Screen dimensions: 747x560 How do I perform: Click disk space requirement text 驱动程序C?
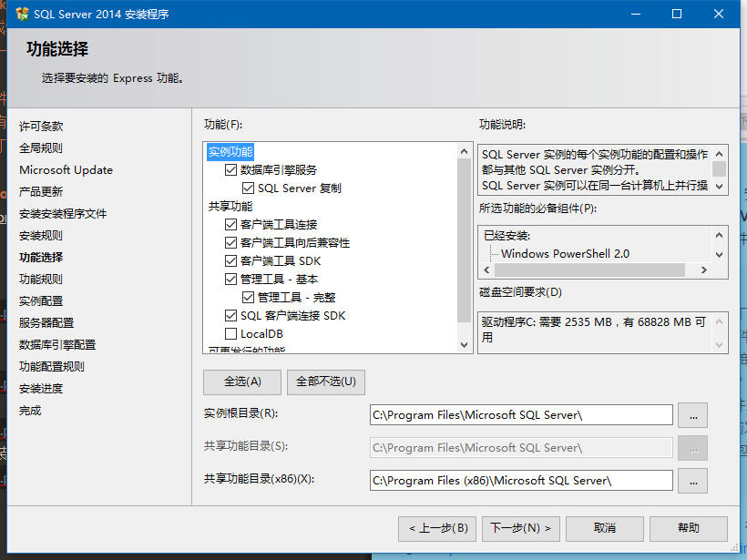(593, 330)
